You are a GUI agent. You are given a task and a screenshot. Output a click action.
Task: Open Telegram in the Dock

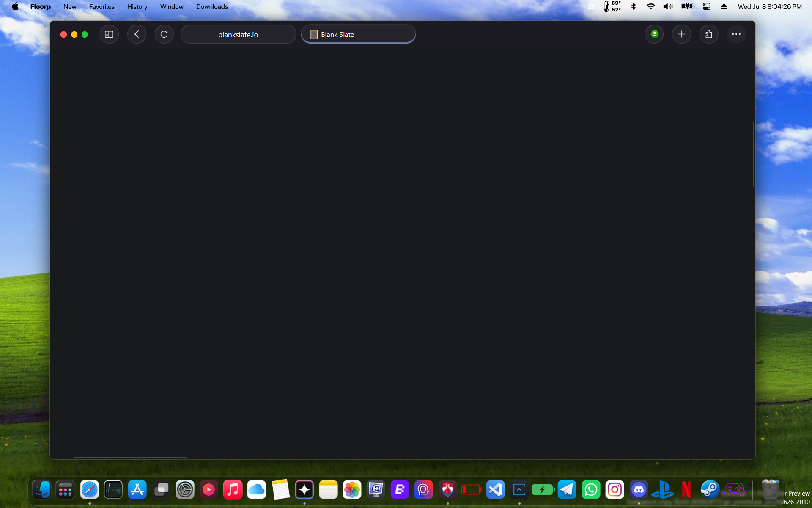pos(567,490)
